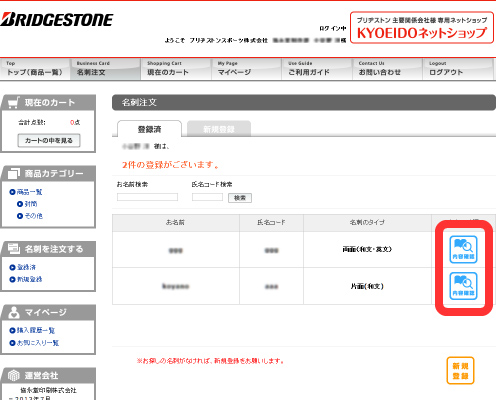
Task: Go to ご利用ガイド in navigation bar
Action: click(x=317, y=69)
